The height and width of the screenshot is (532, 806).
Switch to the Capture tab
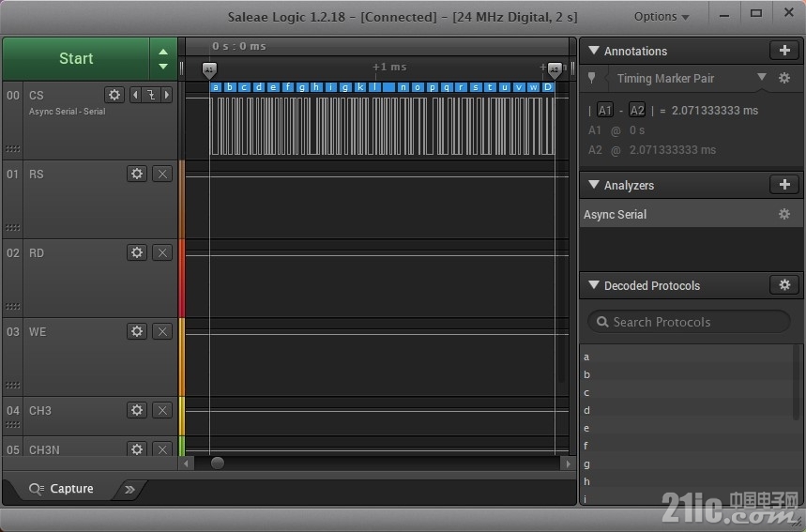[x=62, y=488]
